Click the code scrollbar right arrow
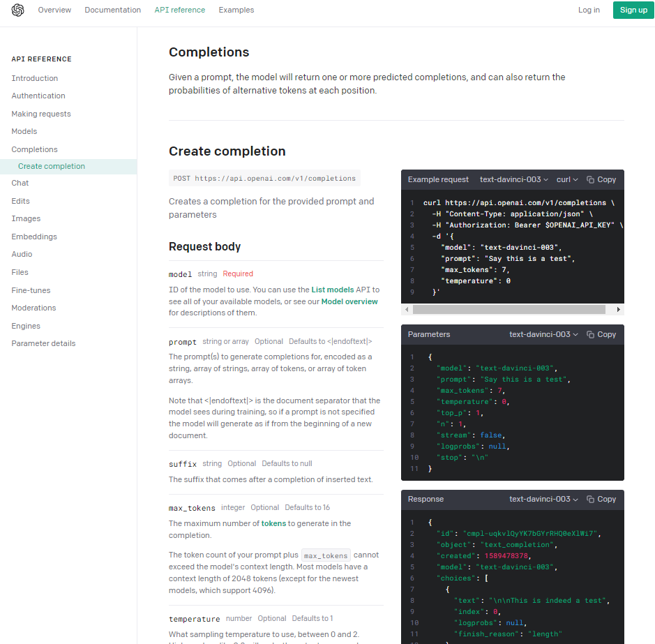 tap(619, 309)
